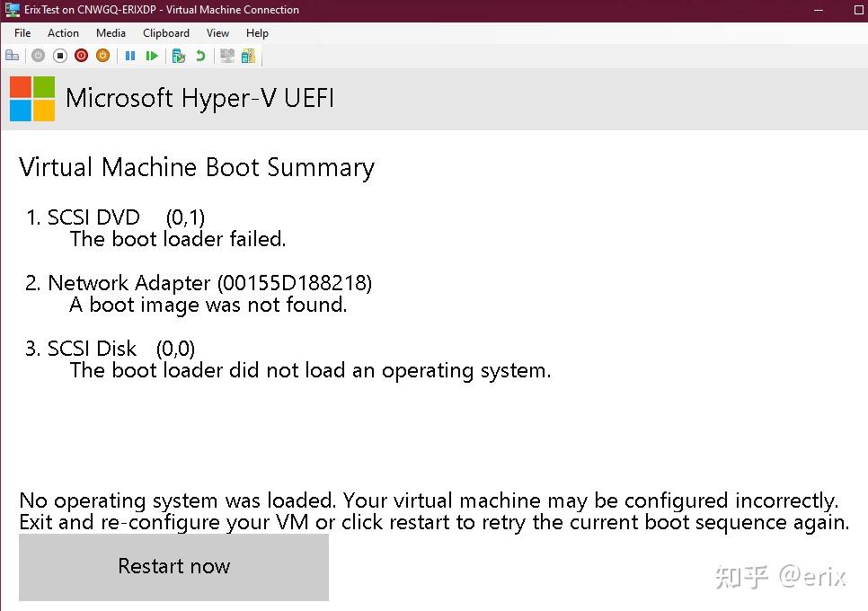Click the 'Exit and re-configure your VM' line
Image resolution: width=868 pixels, height=611 pixels.
pyautogui.click(x=434, y=522)
